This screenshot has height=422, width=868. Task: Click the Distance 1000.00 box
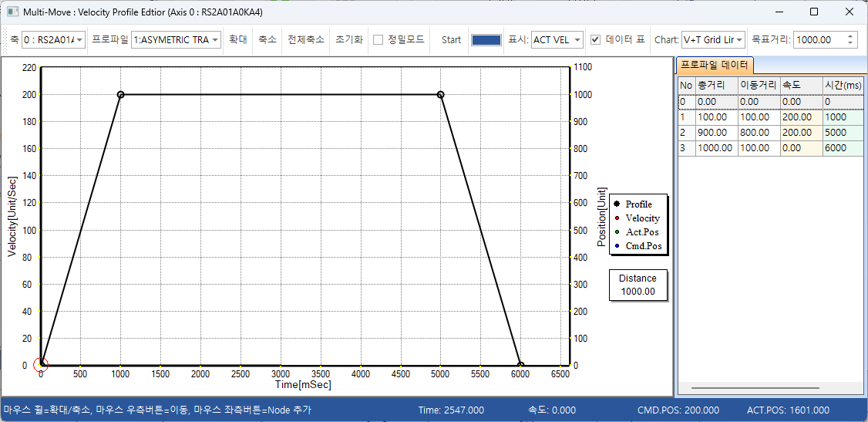[x=638, y=285]
